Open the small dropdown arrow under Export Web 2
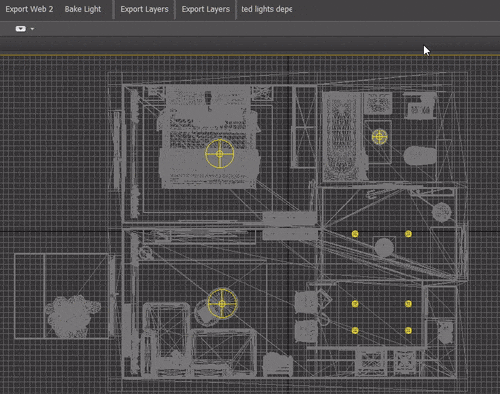Viewport: 500px width, 394px height. pyautogui.click(x=32, y=29)
